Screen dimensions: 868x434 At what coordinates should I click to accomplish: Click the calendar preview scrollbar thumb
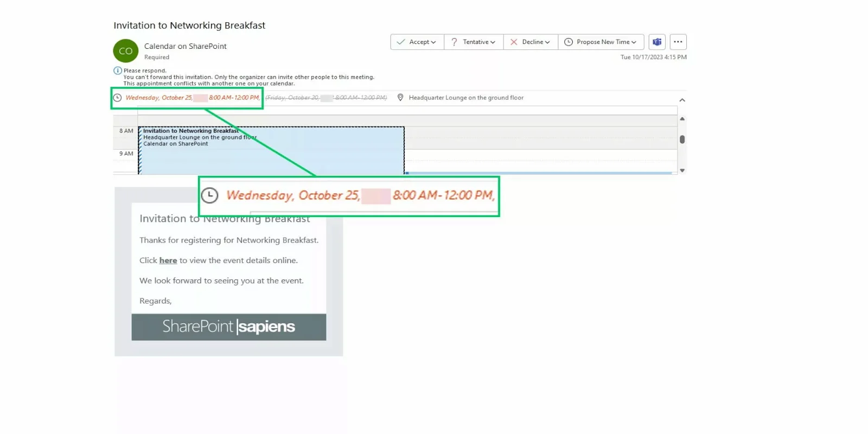pos(682,139)
